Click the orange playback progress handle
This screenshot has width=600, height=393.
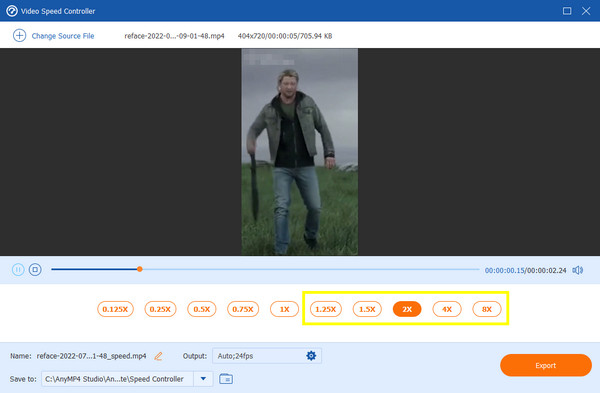(140, 269)
